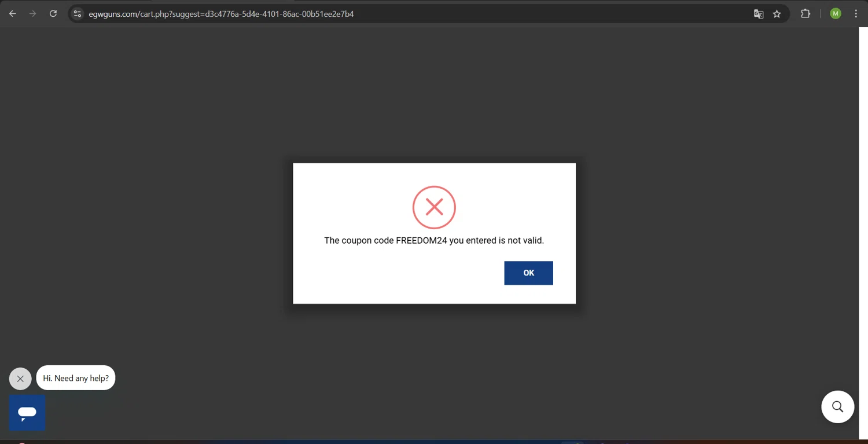
Task: Dismiss the chat greeting with the X
Action: 20,379
